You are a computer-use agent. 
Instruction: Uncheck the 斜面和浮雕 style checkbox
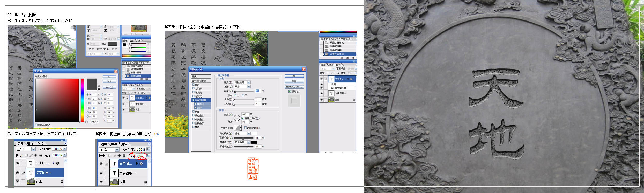pos(193,100)
